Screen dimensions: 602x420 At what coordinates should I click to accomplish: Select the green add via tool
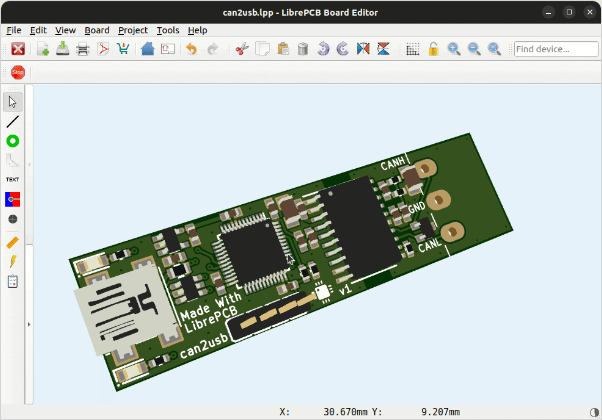(x=13, y=141)
